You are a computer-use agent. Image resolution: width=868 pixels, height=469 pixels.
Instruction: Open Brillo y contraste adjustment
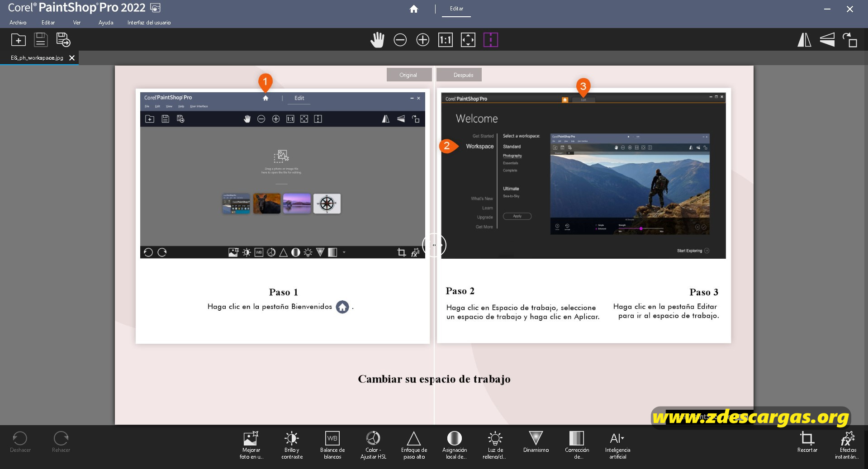point(292,445)
